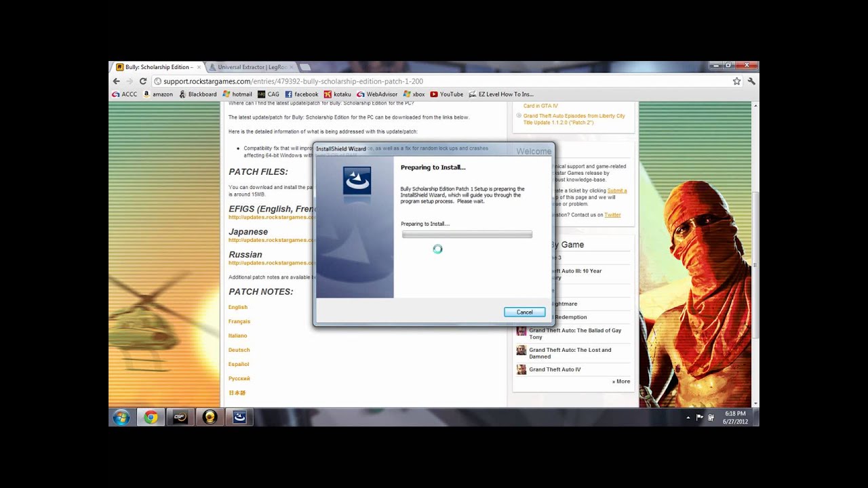
Task: Open Русский patch notes link
Action: point(239,378)
